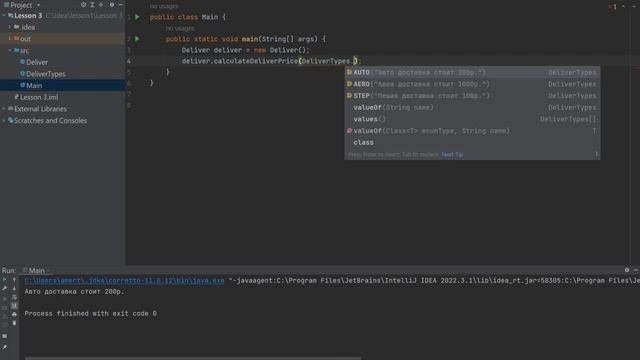Click the error indicator at editor top right
Viewport: 640px width, 360px height.
click(613, 7)
